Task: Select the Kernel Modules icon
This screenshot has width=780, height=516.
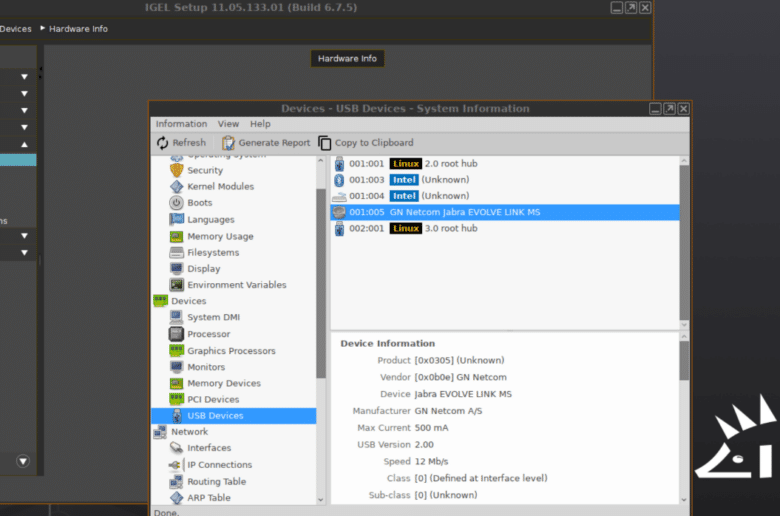Action: pyautogui.click(x=177, y=187)
